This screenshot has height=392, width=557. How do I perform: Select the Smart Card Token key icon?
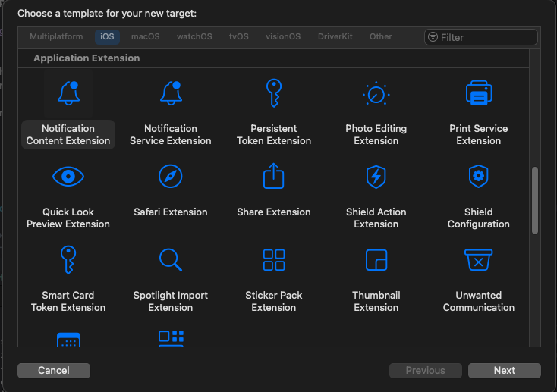coord(68,260)
